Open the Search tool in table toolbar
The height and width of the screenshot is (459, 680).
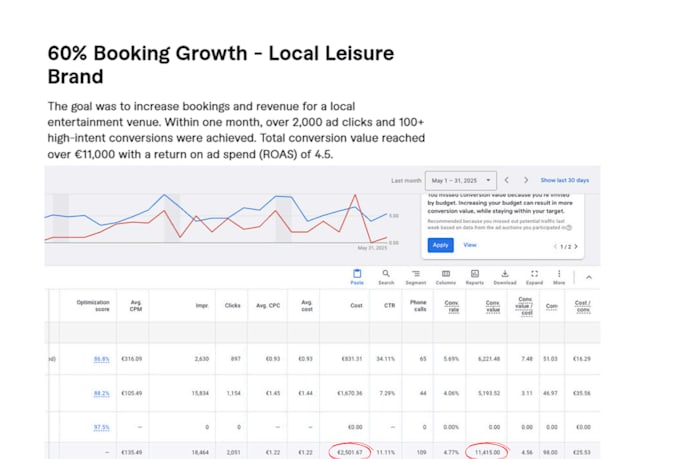(386, 277)
